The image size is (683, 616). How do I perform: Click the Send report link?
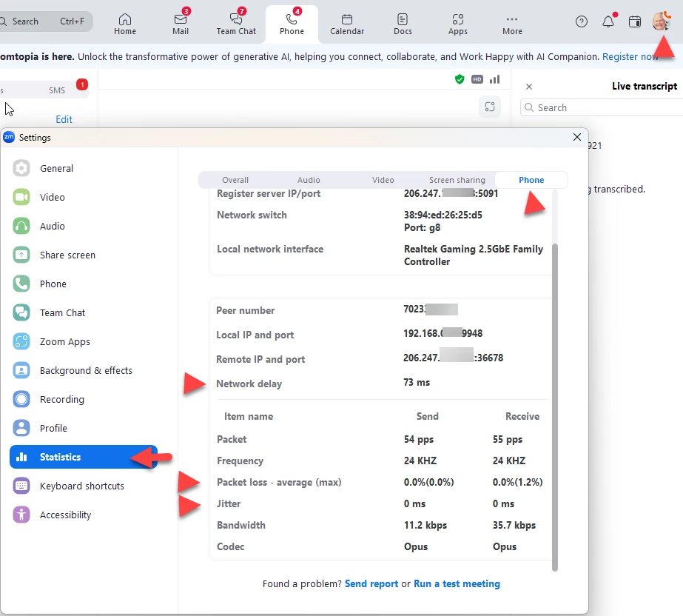point(371,583)
